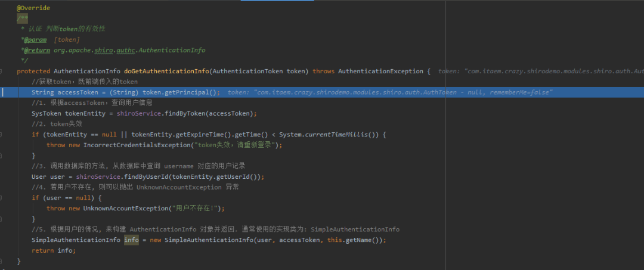Click the 'if (user == null)' condition
The height and width of the screenshot is (270, 644).
64,198
